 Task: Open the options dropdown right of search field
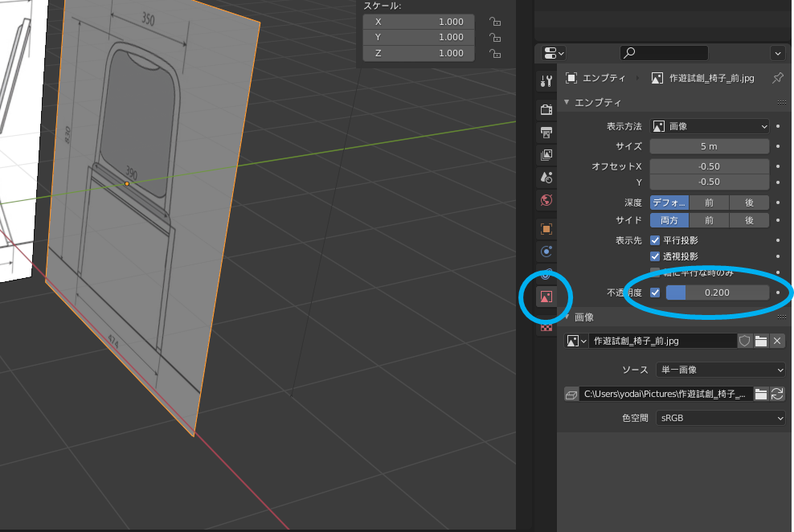(777, 53)
